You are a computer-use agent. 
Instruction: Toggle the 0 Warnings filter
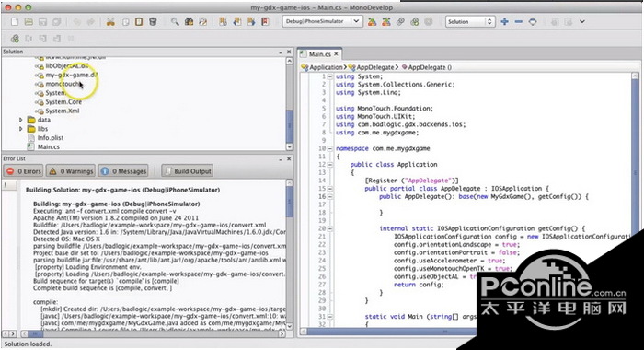[71, 171]
